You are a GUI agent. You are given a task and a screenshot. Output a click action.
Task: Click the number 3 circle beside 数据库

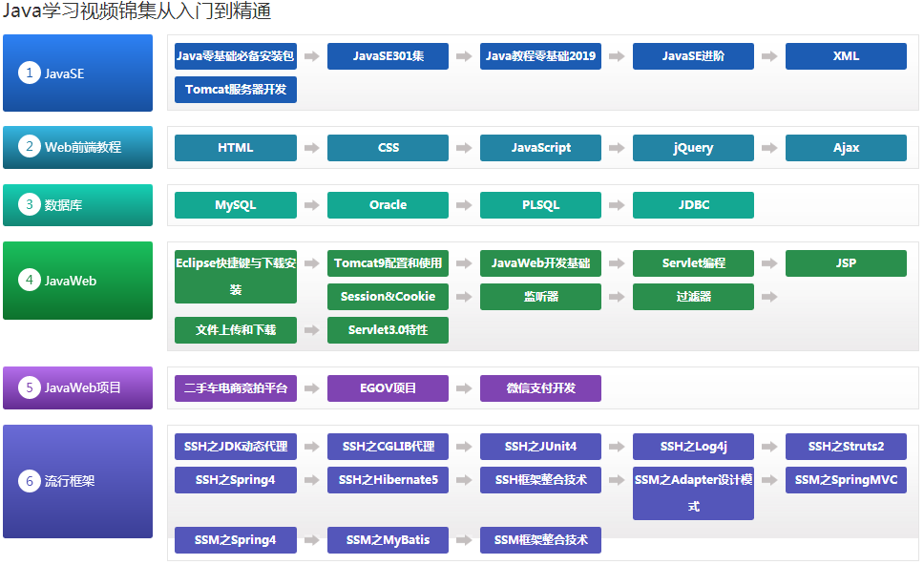[x=30, y=204]
